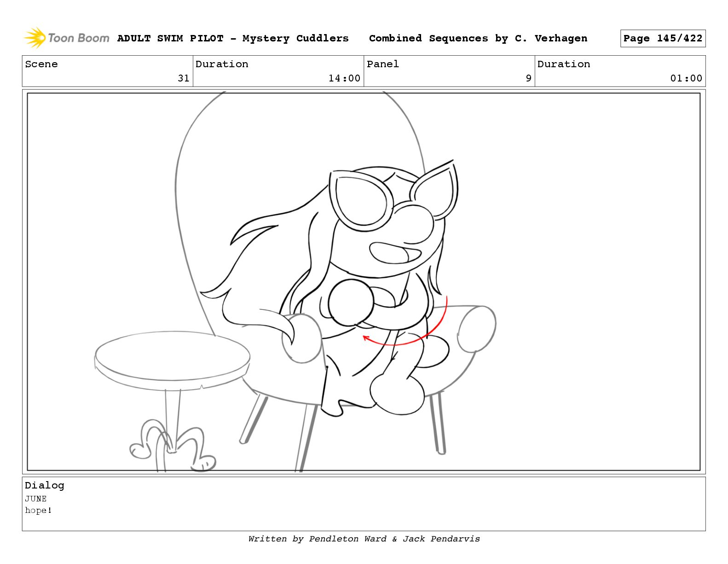Viewport: 728px width, 564px height.
Task: Click the red motion arrow in the drawing
Action: coord(405,321)
